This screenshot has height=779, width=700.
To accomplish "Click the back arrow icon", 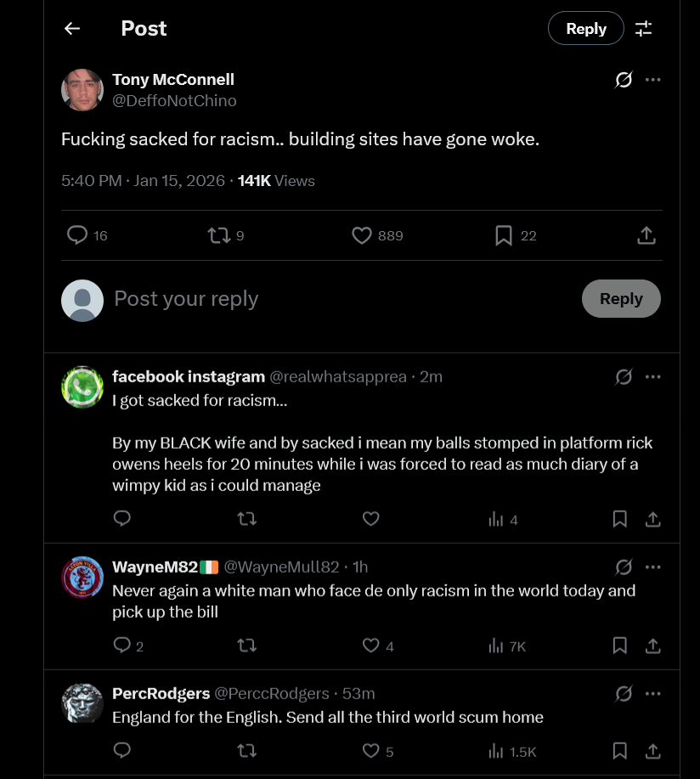I will [72, 29].
